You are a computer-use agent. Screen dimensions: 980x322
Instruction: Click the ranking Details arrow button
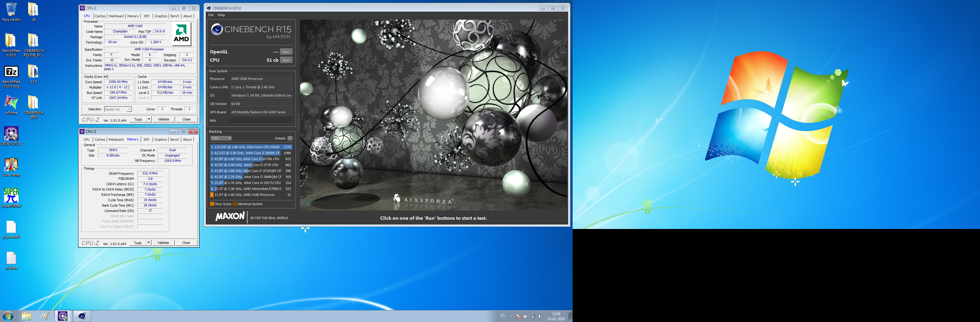click(x=290, y=138)
